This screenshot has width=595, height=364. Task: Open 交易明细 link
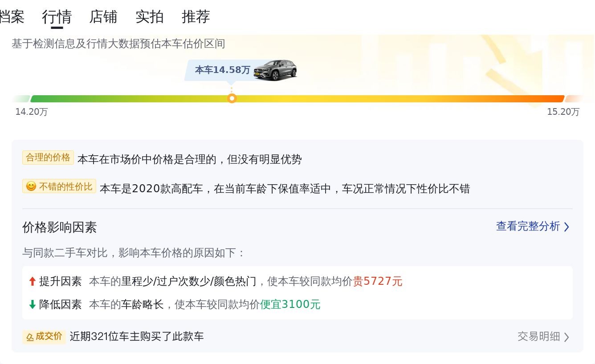coord(539,336)
